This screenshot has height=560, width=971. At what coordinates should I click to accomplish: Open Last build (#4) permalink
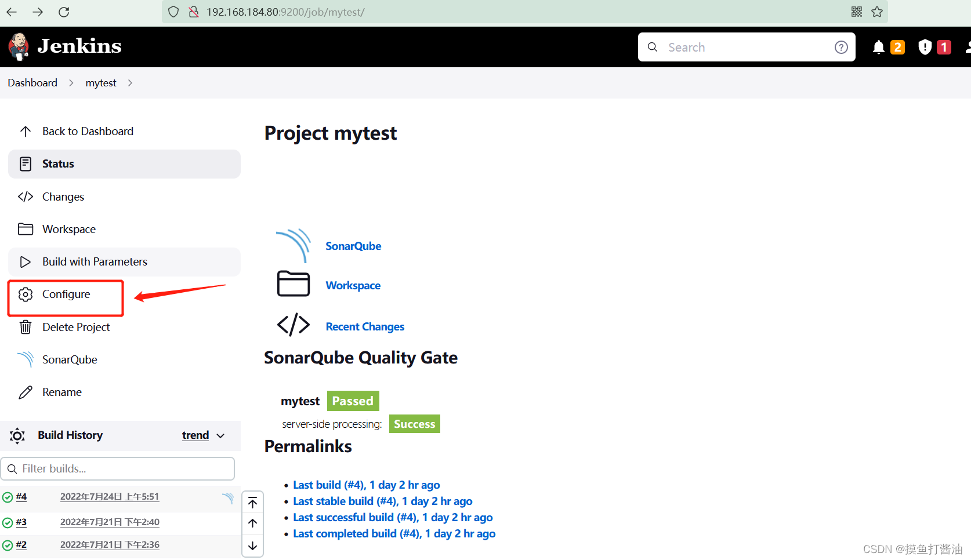[x=367, y=485]
